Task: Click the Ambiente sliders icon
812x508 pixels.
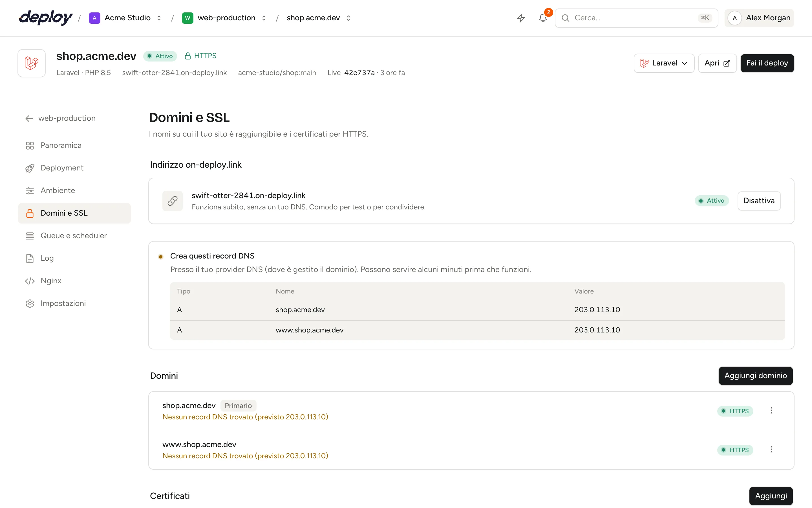Action: [30, 190]
